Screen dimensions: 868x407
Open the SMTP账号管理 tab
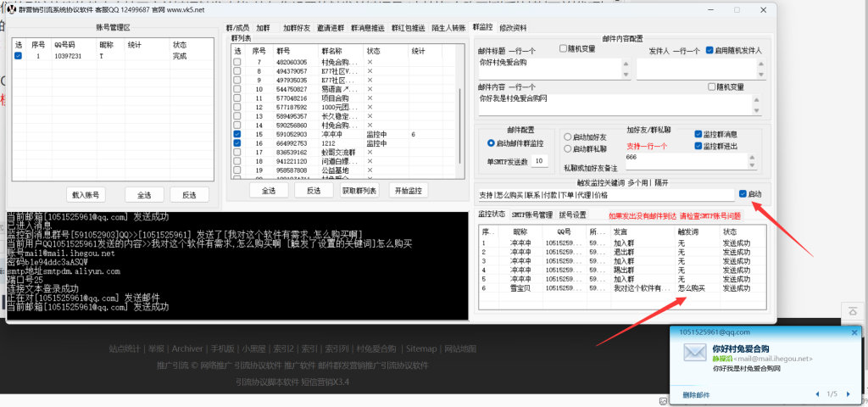tap(531, 215)
